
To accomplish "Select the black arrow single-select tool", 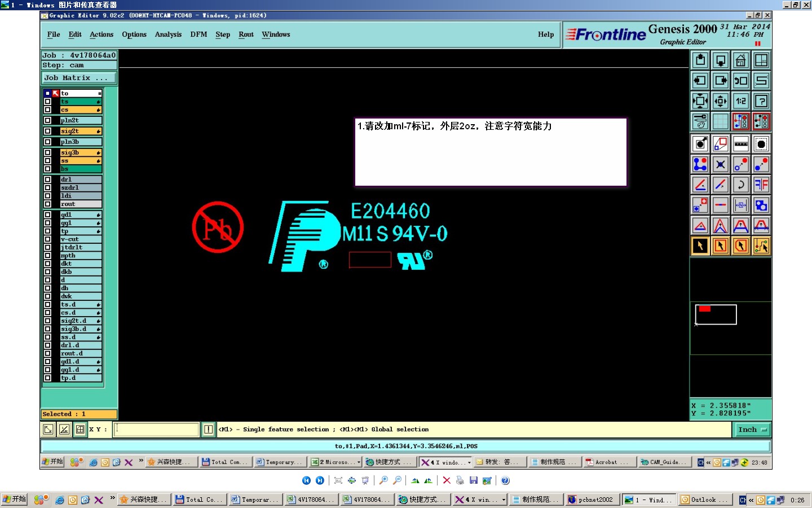I will (x=700, y=246).
